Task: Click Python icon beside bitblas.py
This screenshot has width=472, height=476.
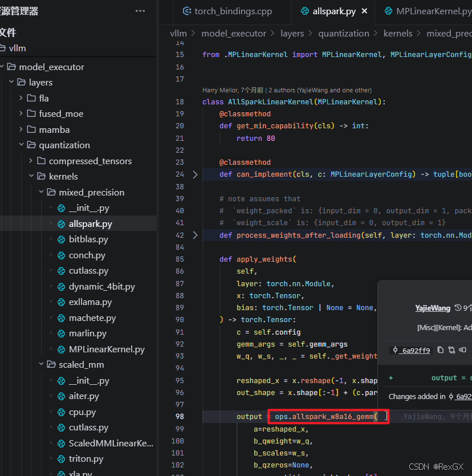Action: tap(62, 239)
